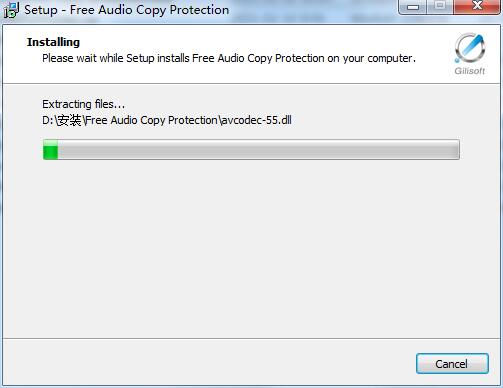Click the avcodec-55.dll file name
Image resolution: width=503 pixels, height=388 pixels.
pyautogui.click(x=256, y=120)
